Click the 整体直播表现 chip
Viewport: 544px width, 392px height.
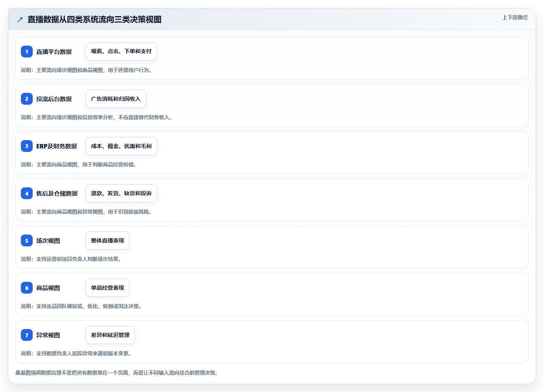pos(108,240)
